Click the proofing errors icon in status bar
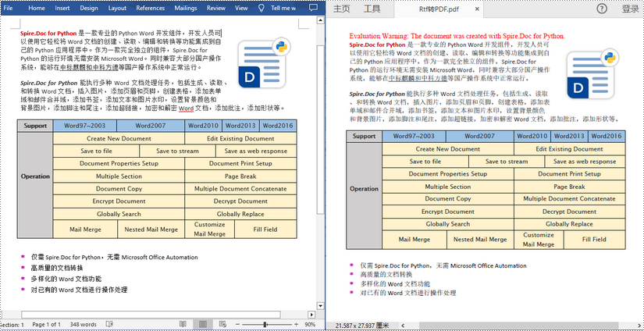The width and height of the screenshot is (644, 331). tap(109, 324)
